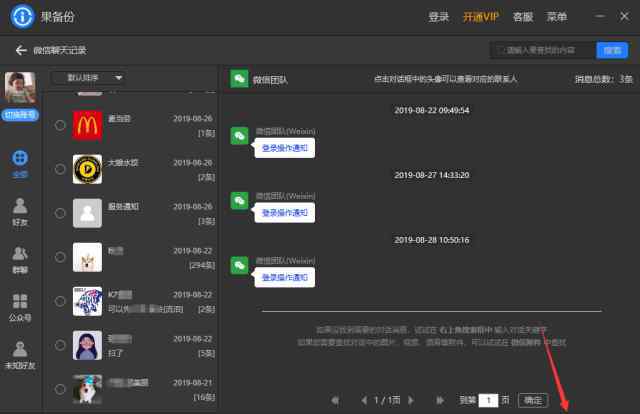The image size is (640, 414).
Task: Click the account avatar photo in sidebar
Action: 20,87
